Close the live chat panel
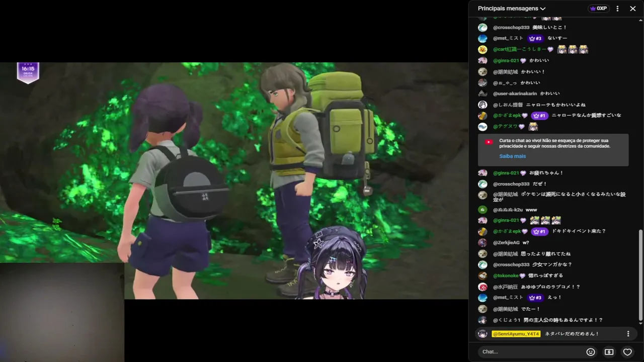Image resolution: width=644 pixels, height=362 pixels. coord(633,9)
